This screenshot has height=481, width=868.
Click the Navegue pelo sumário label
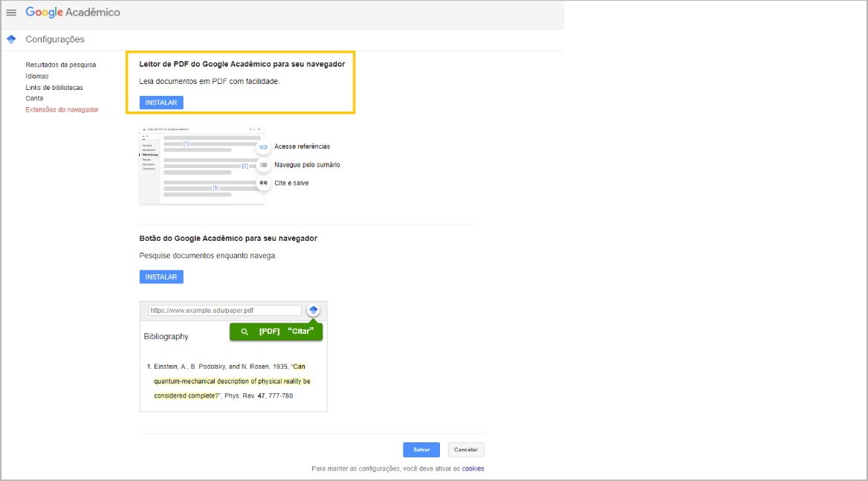(307, 165)
